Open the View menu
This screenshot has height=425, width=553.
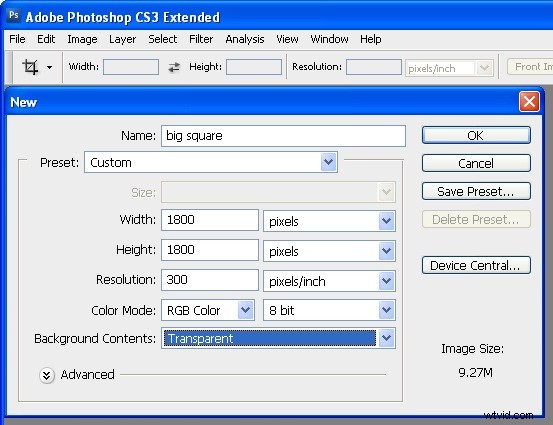click(287, 39)
